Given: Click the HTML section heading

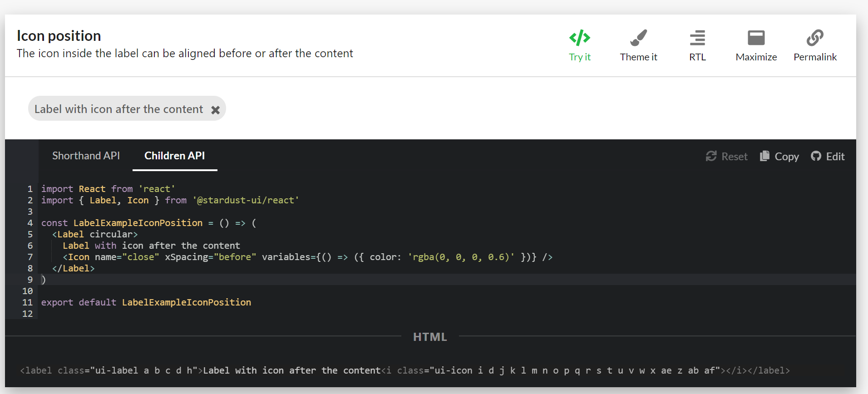Looking at the screenshot, I should [430, 337].
